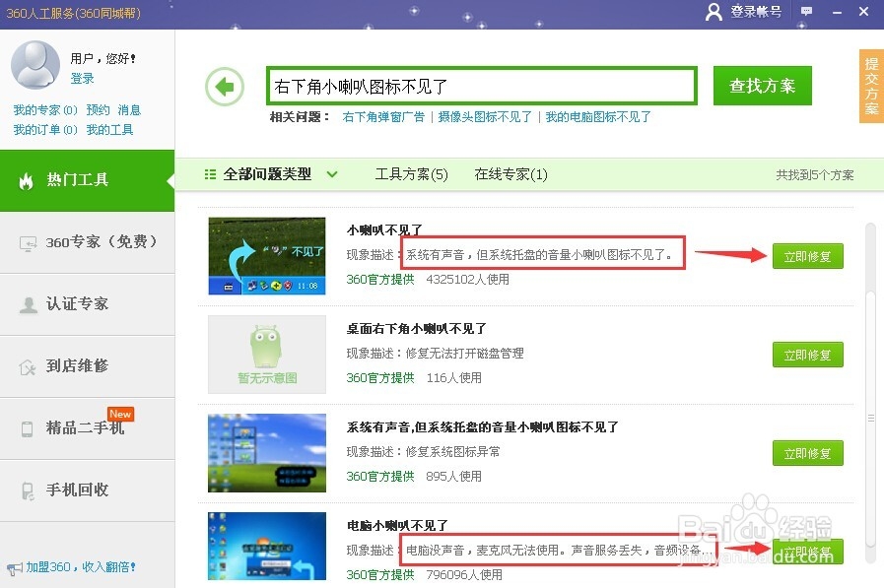884x588 pixels.
Task: Open the feedback message icon in title bar
Action: pos(807,11)
